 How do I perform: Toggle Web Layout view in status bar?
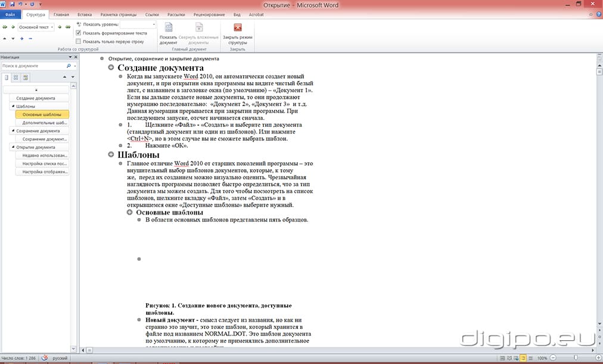(517, 358)
